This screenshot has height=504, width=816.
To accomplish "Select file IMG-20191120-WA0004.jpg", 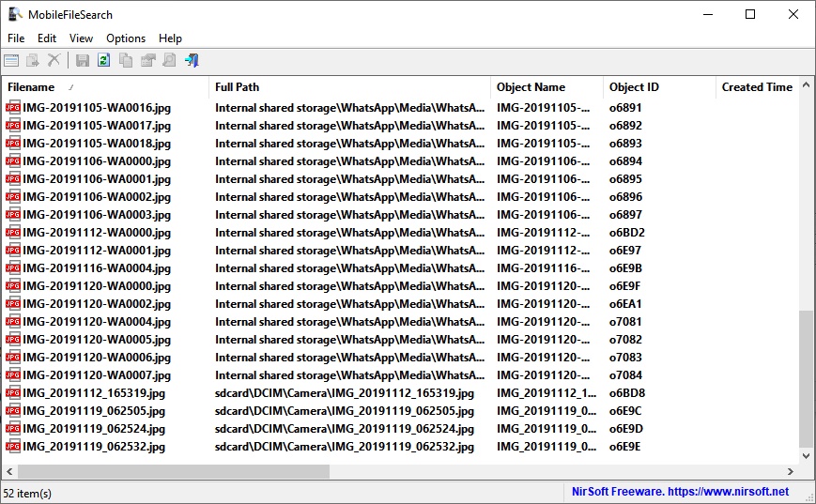I will coord(97,322).
